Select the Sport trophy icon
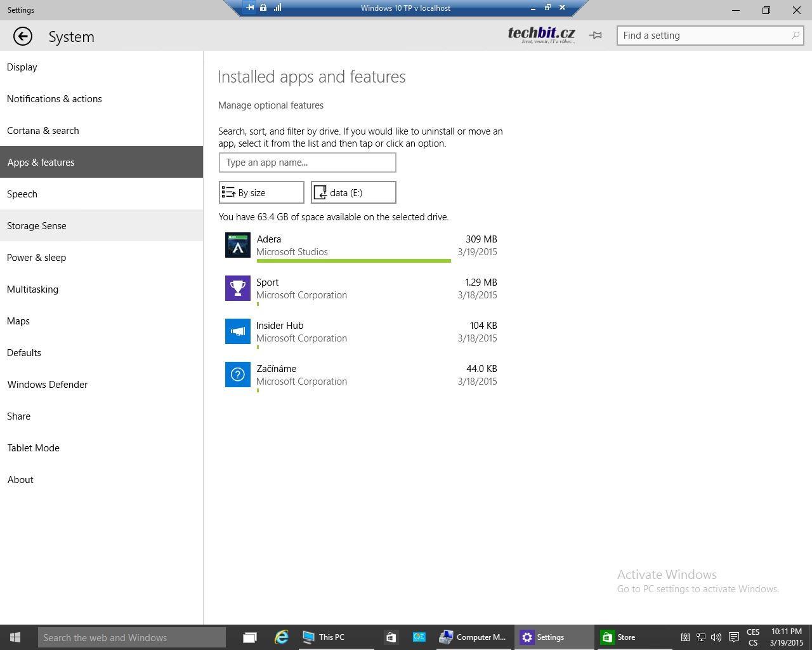 (x=238, y=288)
